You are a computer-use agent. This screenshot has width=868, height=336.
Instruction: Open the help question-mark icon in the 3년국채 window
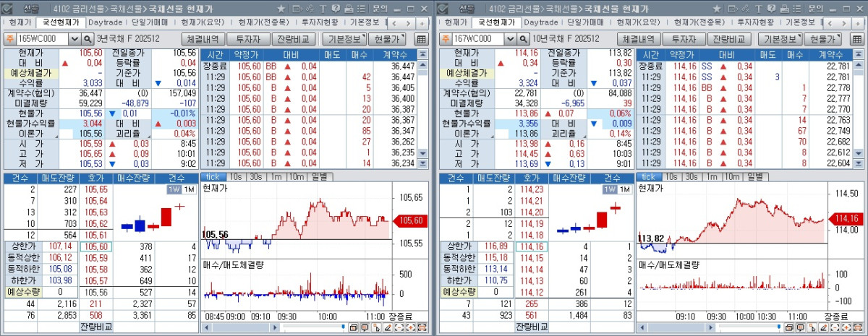(336, 9)
